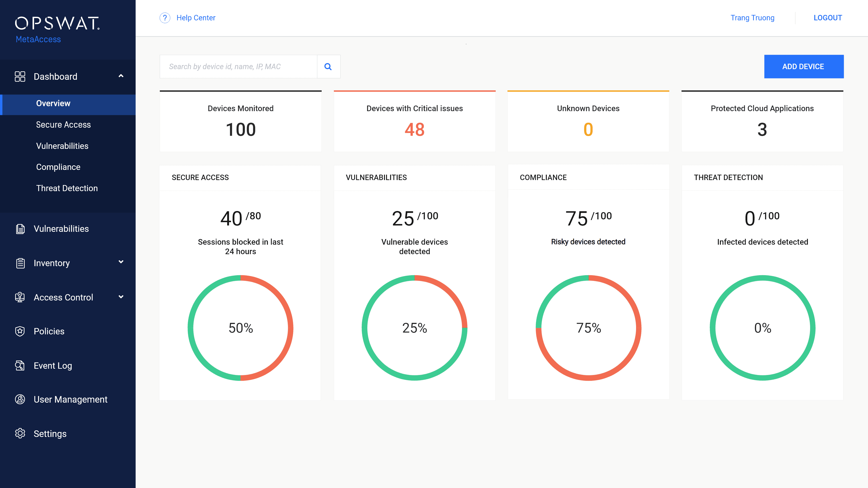Viewport: 868px width, 488px height.
Task: Expand the Access Control chevron
Action: 121,297
